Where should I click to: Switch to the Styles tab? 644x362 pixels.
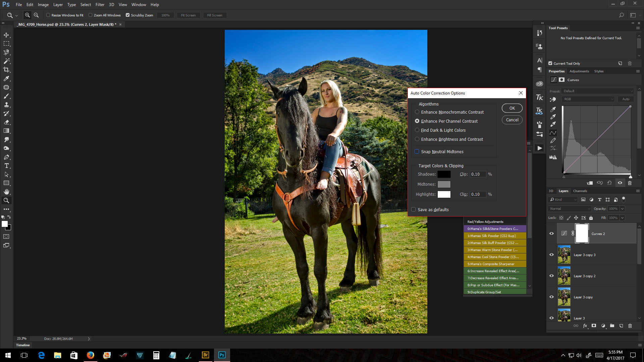599,71
